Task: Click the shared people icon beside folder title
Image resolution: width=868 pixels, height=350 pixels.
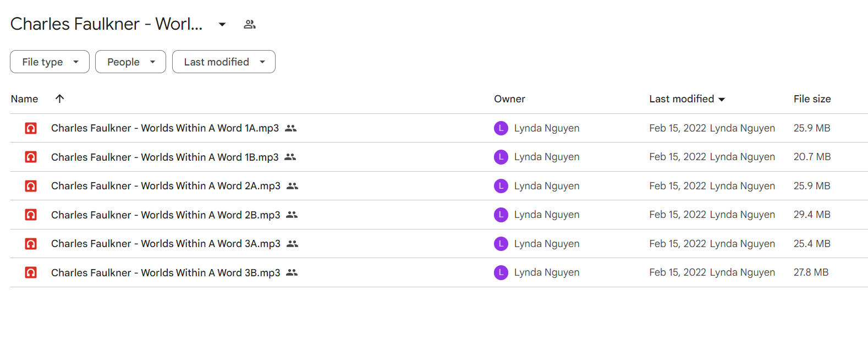Action: click(250, 24)
